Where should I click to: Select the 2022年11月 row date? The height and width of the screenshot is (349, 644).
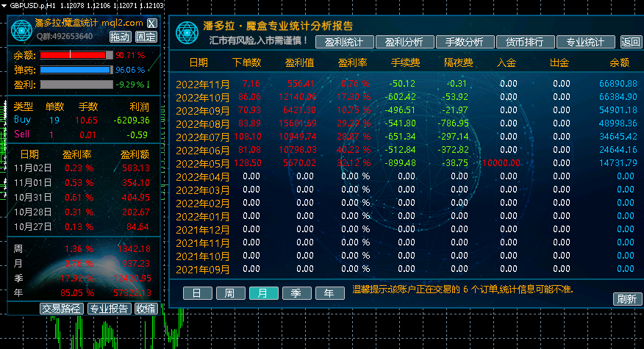202,84
